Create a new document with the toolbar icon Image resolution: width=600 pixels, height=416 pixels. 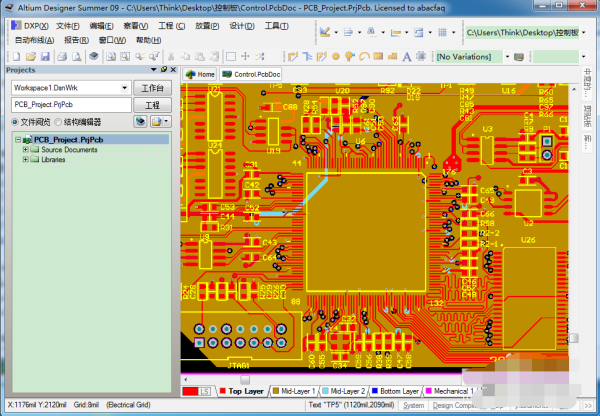pos(16,57)
